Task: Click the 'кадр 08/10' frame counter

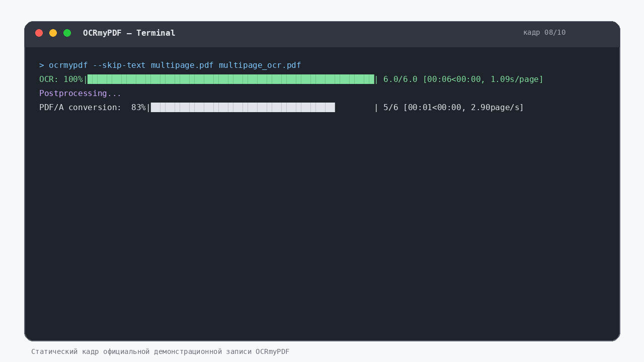Action: click(x=544, y=33)
